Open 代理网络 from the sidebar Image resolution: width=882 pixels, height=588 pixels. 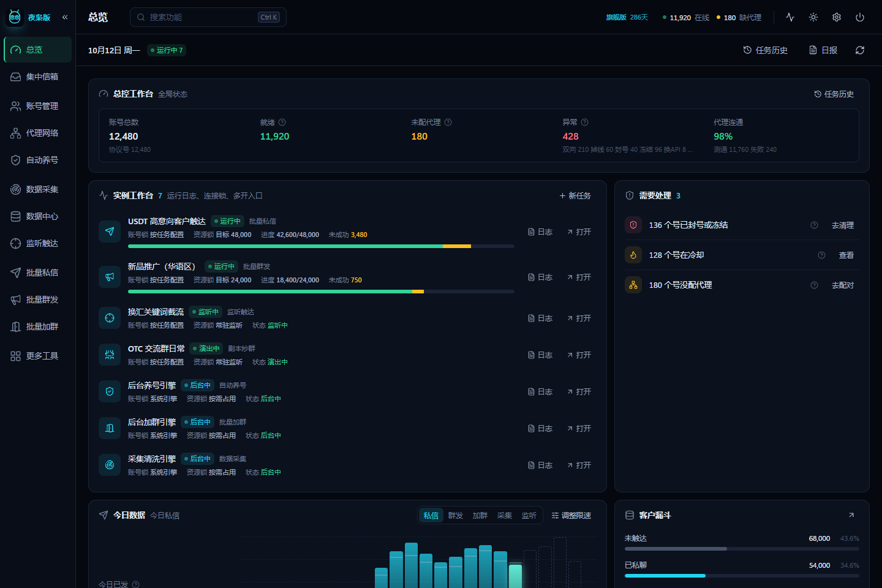coord(37,133)
